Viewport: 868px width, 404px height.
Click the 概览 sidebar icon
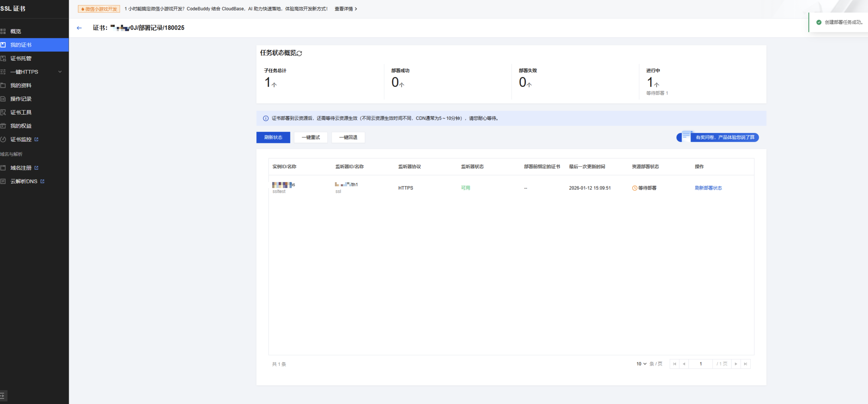[x=3, y=31]
